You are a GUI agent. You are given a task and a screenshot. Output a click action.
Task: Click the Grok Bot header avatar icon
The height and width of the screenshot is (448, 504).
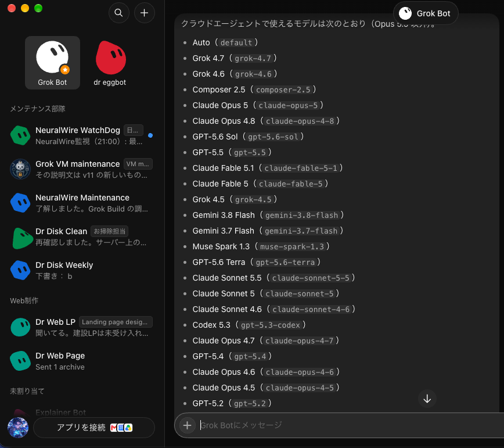405,13
